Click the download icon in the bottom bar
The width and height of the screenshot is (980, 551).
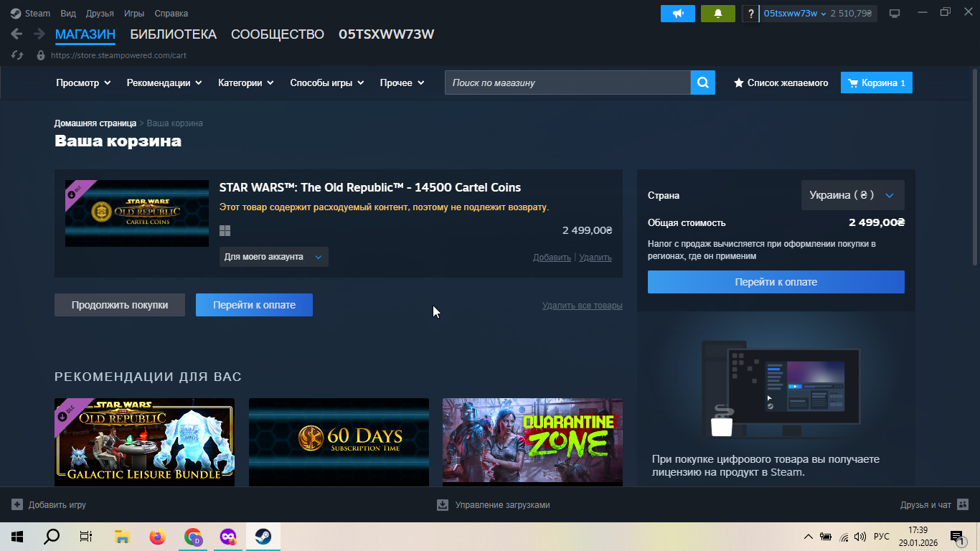pyautogui.click(x=443, y=504)
